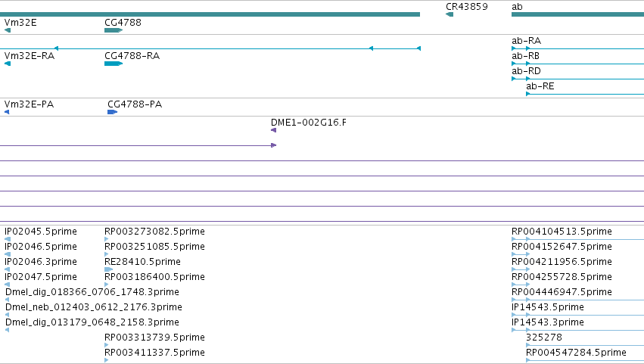Select the Vm32E-RA transcript label
This screenshot has width=644, height=364.
pyautogui.click(x=30, y=56)
